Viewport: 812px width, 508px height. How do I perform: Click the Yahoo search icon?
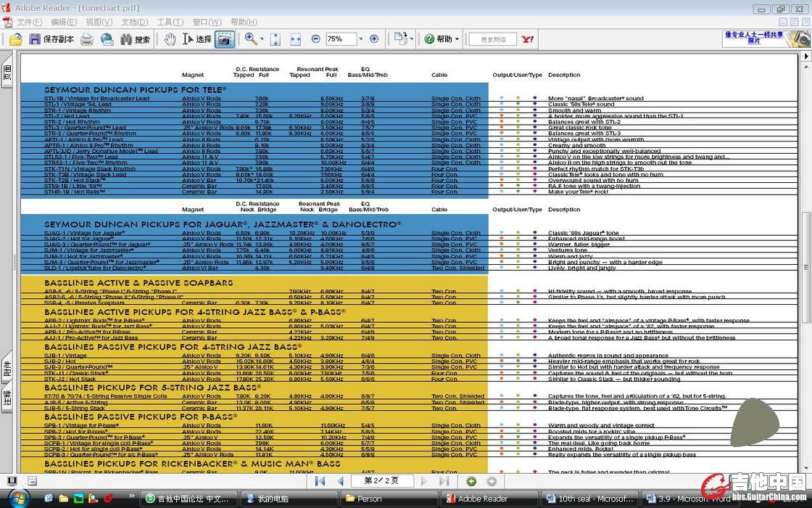(x=528, y=39)
